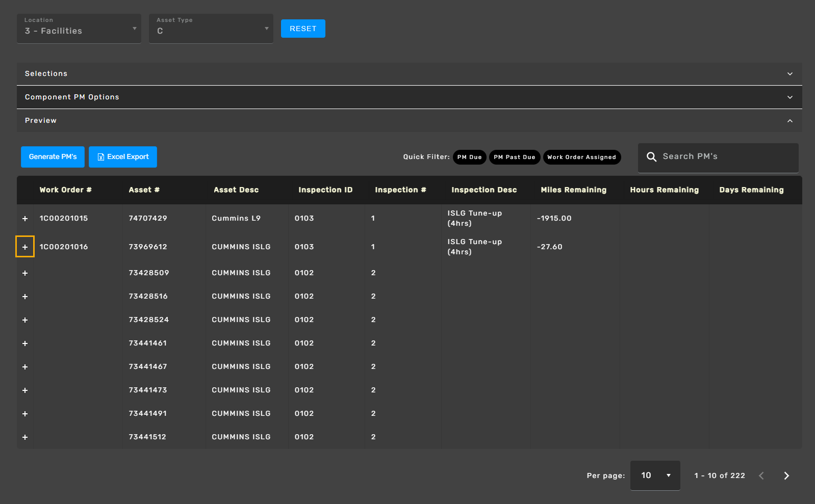Open the Location dropdown
Screen dimensions: 815x504
coord(79,29)
